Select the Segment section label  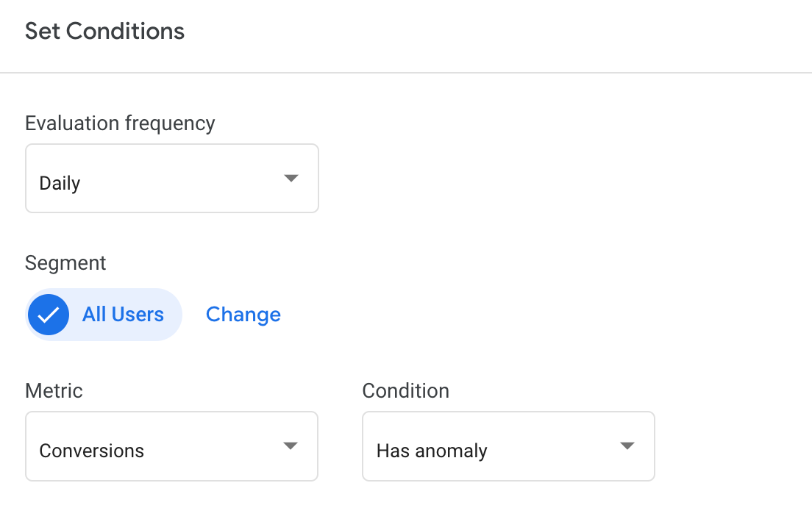tap(65, 262)
